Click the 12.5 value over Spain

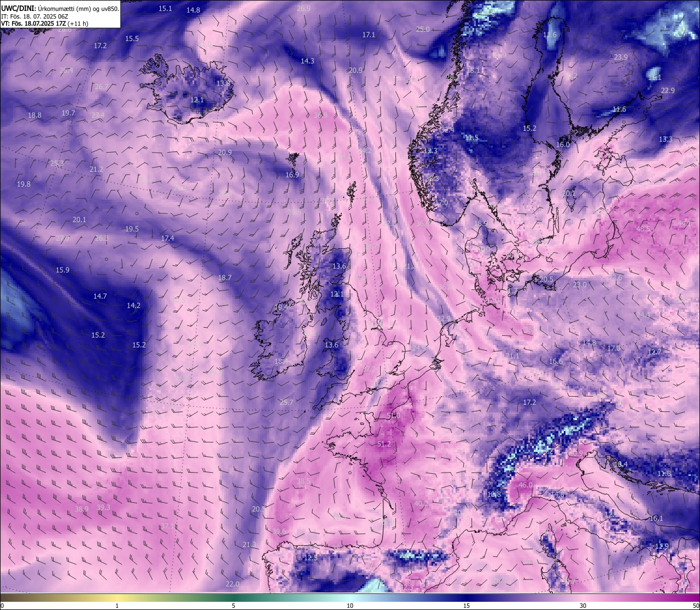tap(310, 557)
